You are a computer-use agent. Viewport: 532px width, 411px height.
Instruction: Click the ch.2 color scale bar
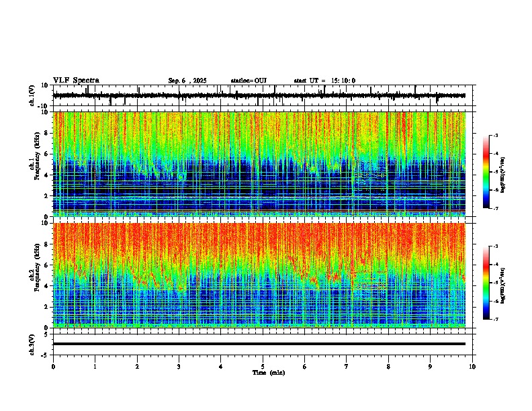tap(486, 283)
